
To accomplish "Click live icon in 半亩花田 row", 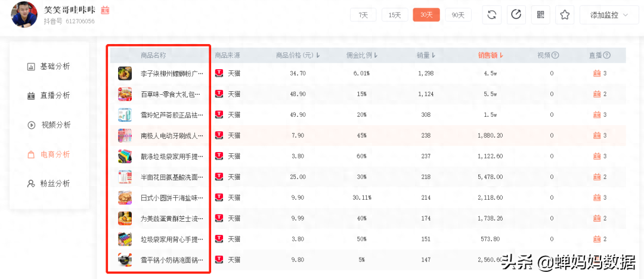I will click(x=597, y=176).
